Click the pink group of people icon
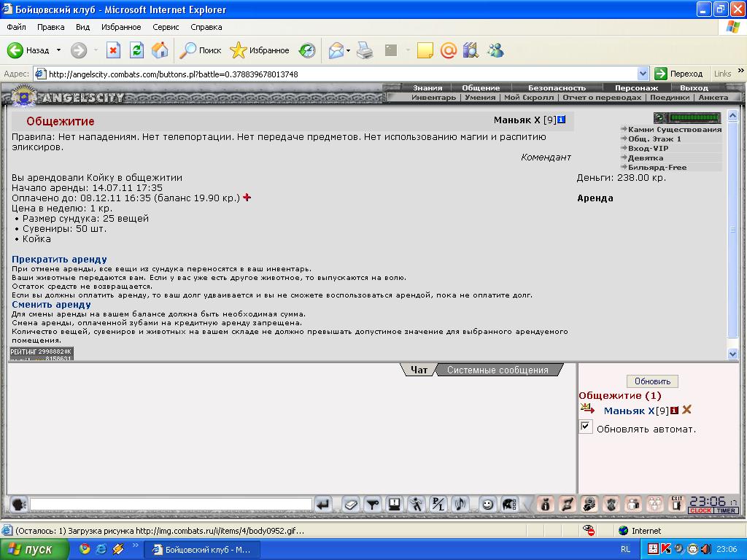The height and width of the screenshot is (560, 747). [656, 505]
